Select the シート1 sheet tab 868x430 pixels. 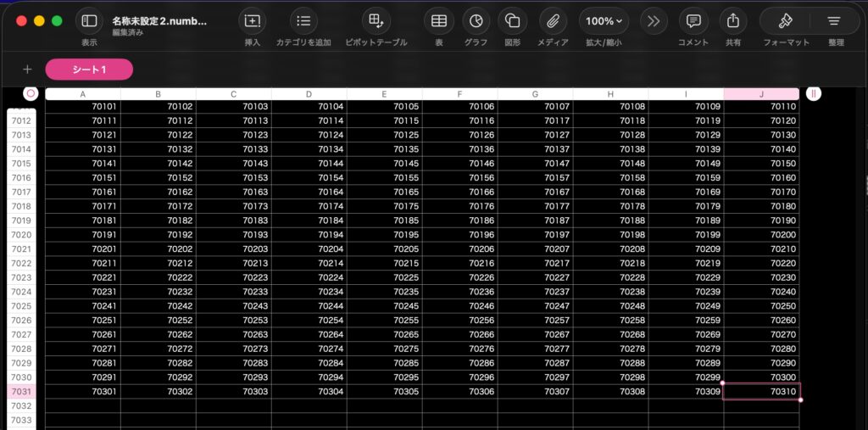click(89, 70)
